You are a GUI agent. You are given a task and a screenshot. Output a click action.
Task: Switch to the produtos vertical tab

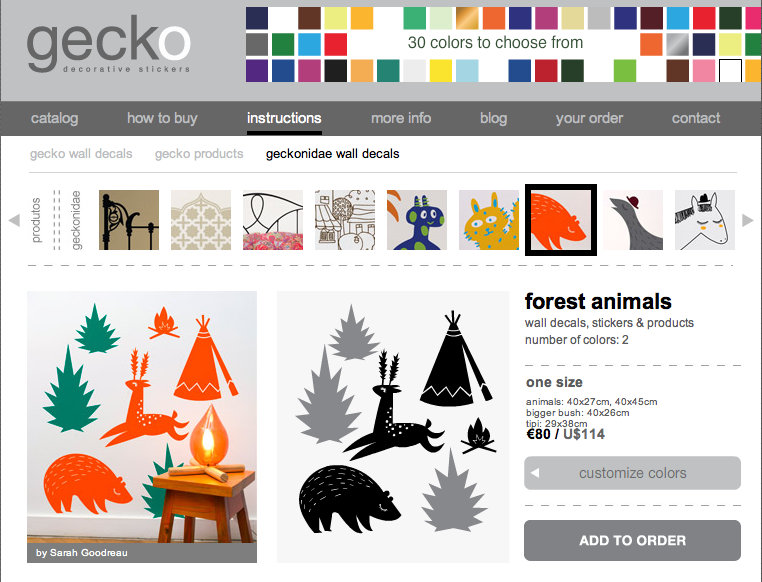coord(36,220)
